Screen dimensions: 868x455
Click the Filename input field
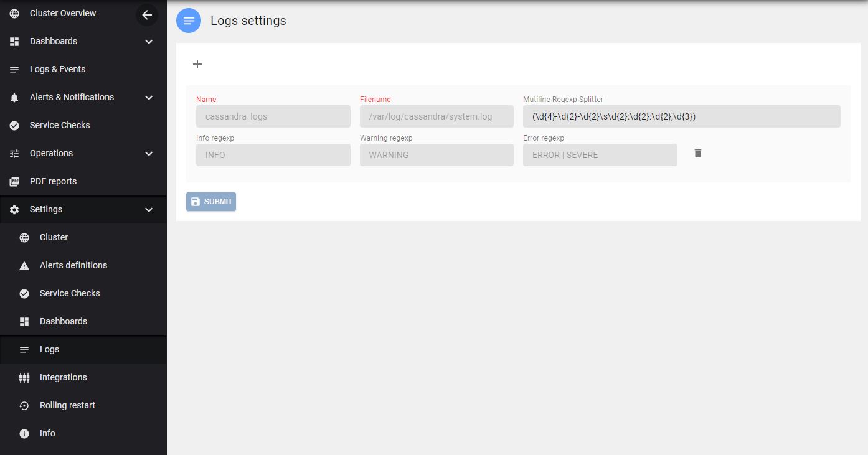(436, 116)
